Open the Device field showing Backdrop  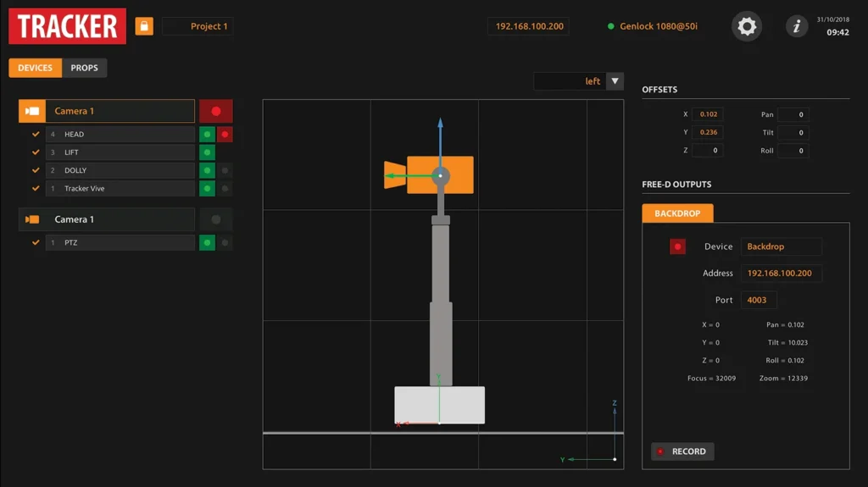[781, 246]
